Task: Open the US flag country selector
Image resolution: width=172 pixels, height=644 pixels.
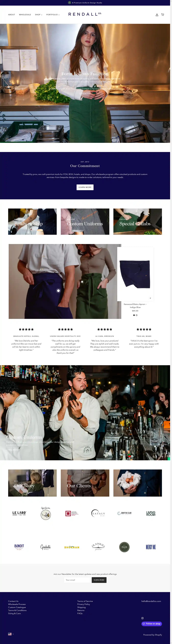Action: [x=11, y=634]
